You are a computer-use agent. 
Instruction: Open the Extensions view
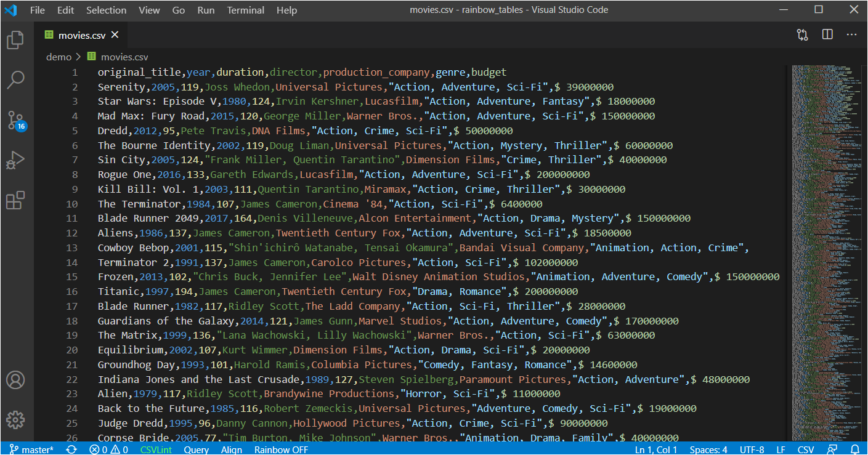click(15, 199)
